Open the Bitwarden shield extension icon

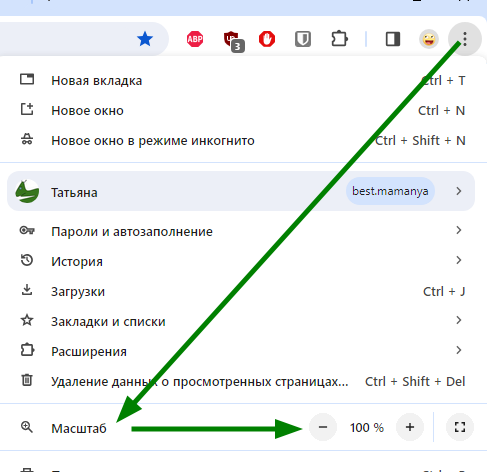coord(303,39)
